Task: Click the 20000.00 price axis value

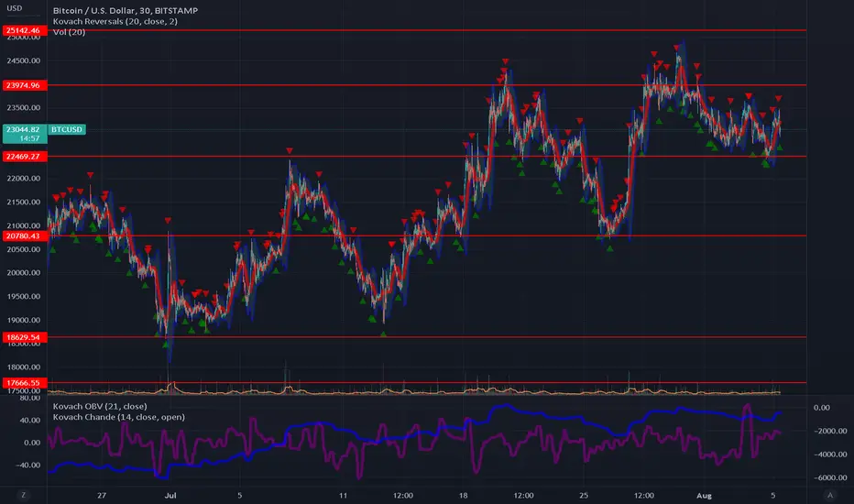Action: coord(24,272)
